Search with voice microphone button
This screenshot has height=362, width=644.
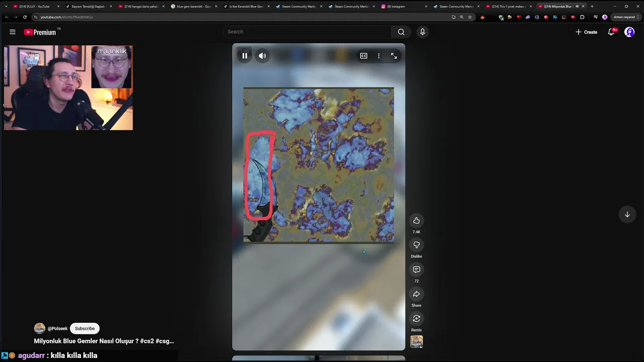point(422,32)
